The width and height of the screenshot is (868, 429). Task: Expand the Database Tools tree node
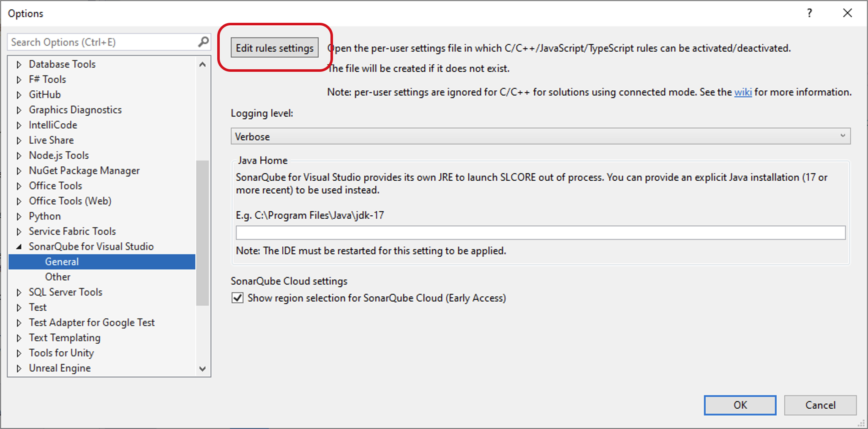pyautogui.click(x=19, y=64)
